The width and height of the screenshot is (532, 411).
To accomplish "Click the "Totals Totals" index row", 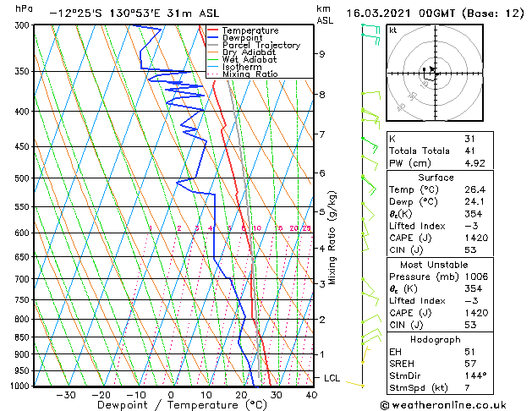I will [440, 151].
